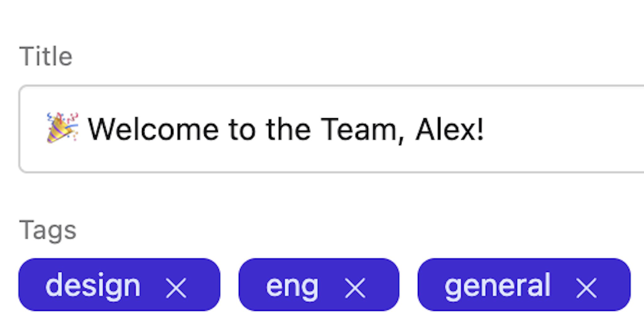Click left padding of the eng chip
This screenshot has width=644, height=333.
251,285
